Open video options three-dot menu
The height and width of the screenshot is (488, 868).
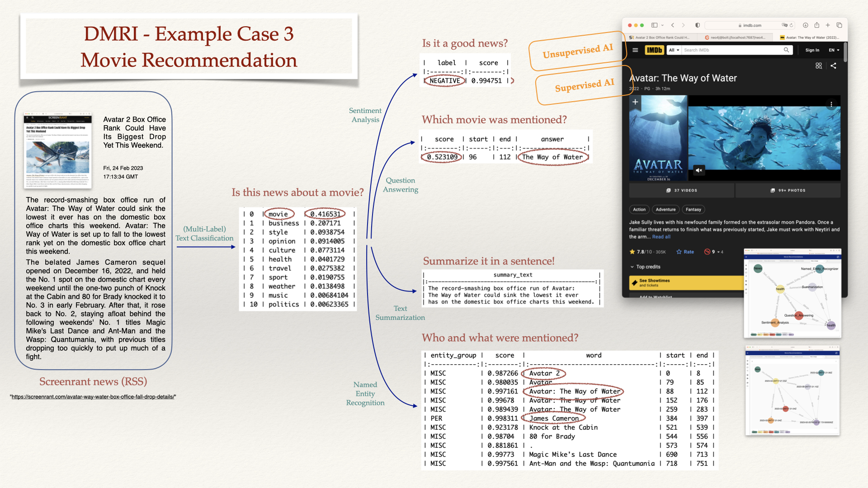click(x=831, y=104)
